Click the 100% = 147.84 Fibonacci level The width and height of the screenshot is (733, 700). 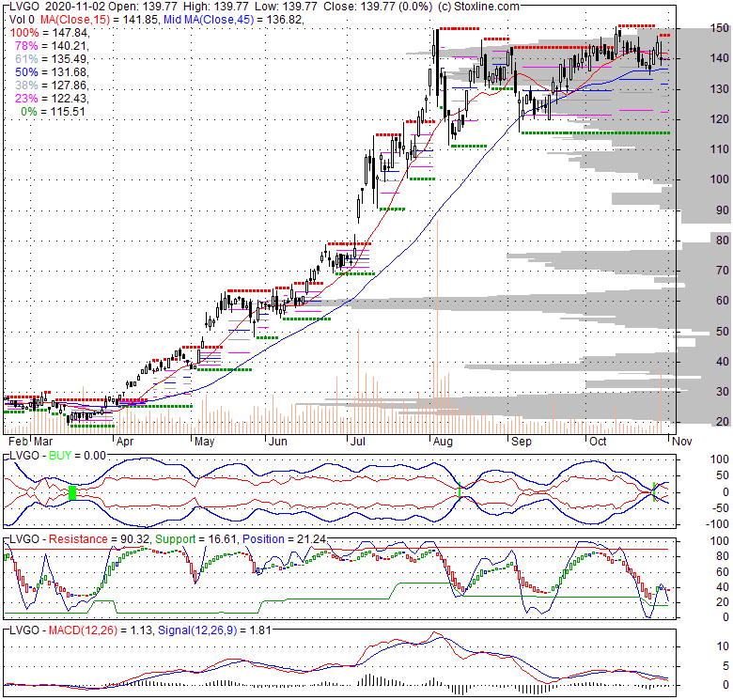(50, 33)
